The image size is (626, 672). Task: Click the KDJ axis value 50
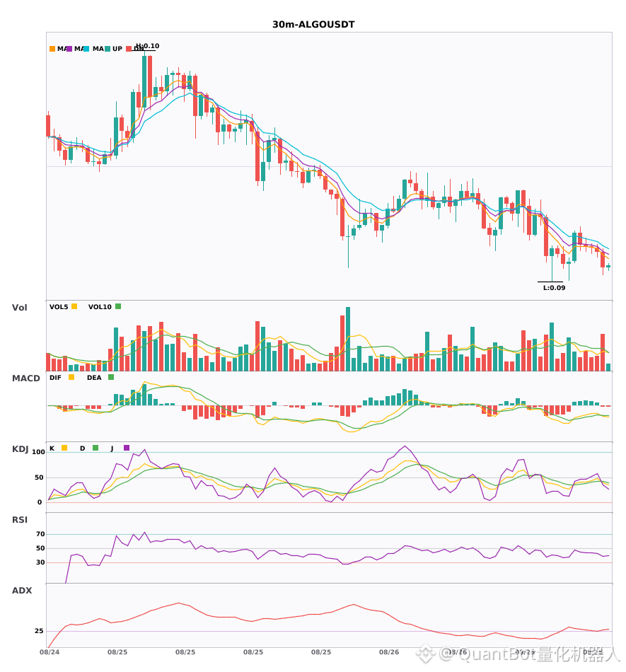pyautogui.click(x=39, y=477)
